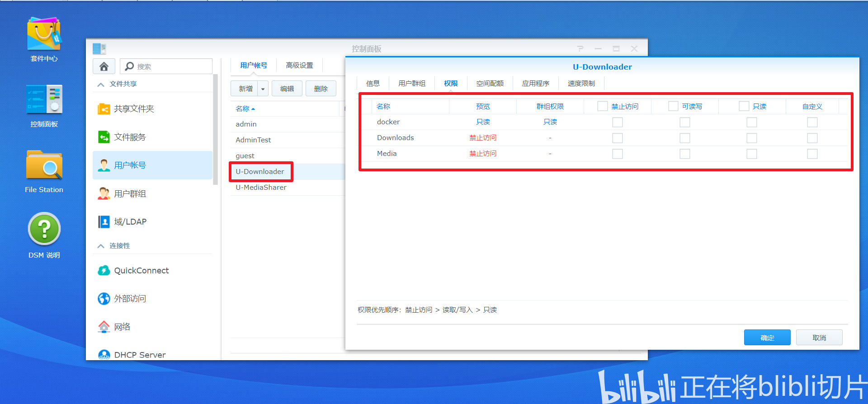Click the 共享文件夹 shared folder icon
Screen dimensions: 868x404
pos(104,109)
